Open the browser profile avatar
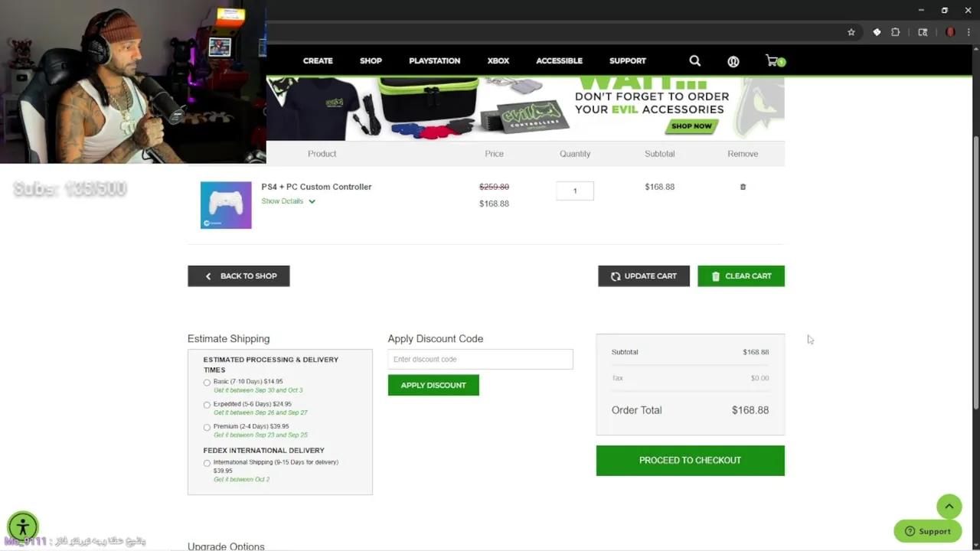980x551 pixels. tap(950, 32)
